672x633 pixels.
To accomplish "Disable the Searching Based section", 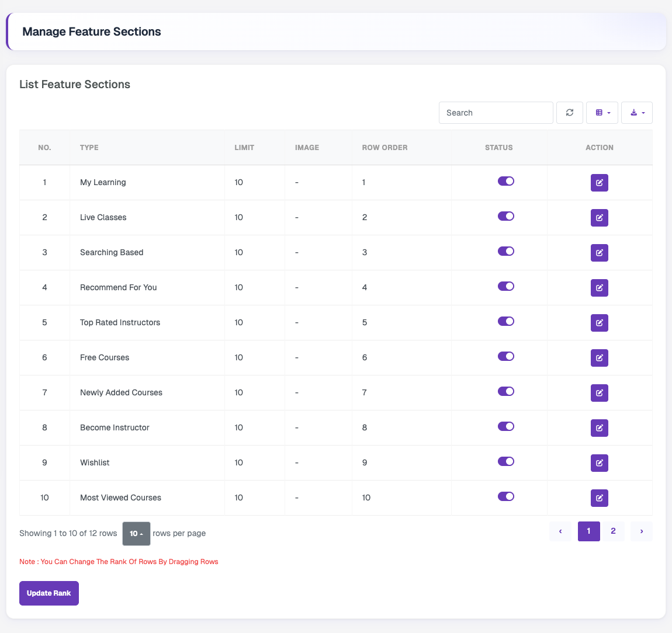I will pyautogui.click(x=505, y=252).
